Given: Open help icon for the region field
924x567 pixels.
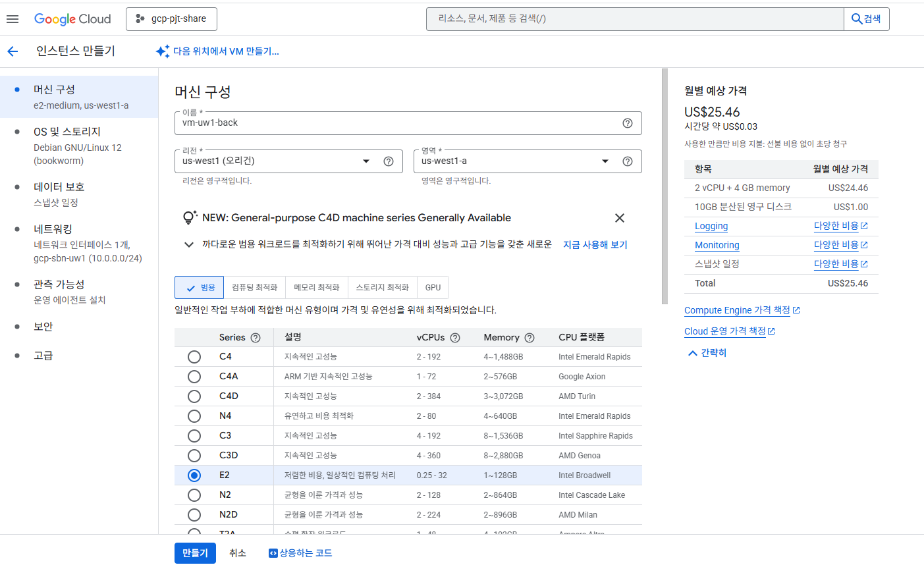Looking at the screenshot, I should 389,161.
